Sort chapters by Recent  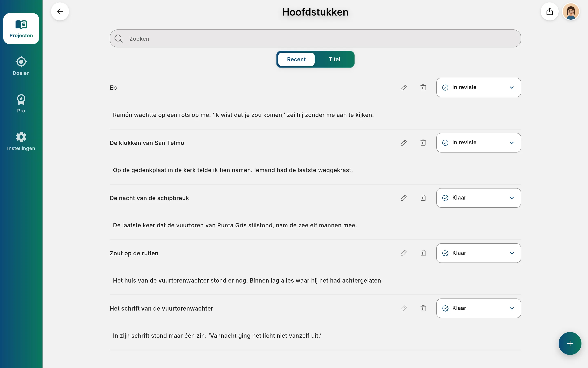point(296,59)
